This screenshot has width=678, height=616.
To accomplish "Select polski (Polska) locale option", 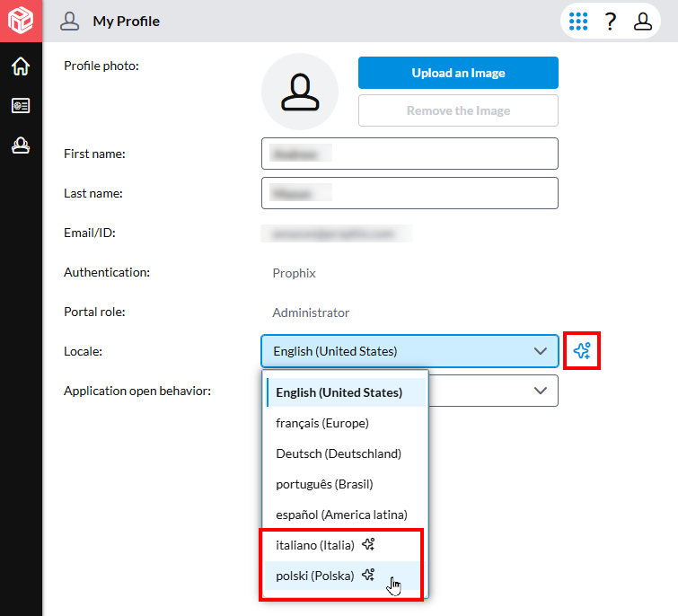I will click(x=315, y=576).
